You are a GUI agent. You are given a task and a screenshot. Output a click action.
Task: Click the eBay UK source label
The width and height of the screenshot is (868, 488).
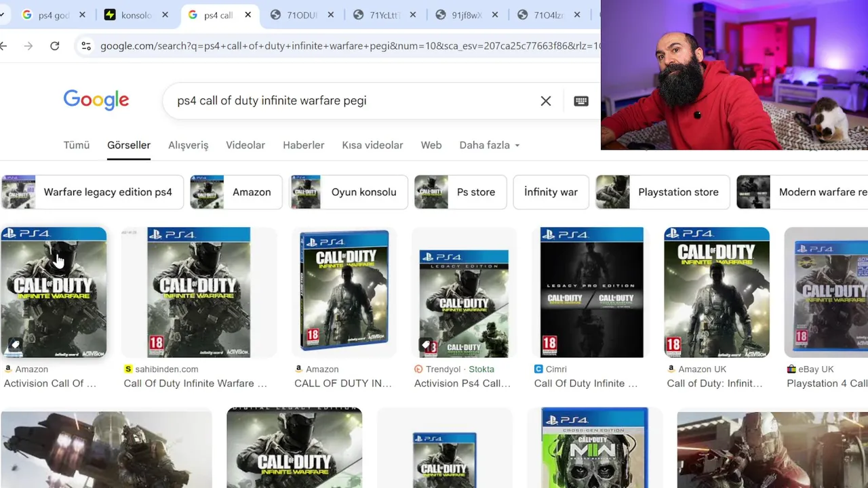pos(816,369)
